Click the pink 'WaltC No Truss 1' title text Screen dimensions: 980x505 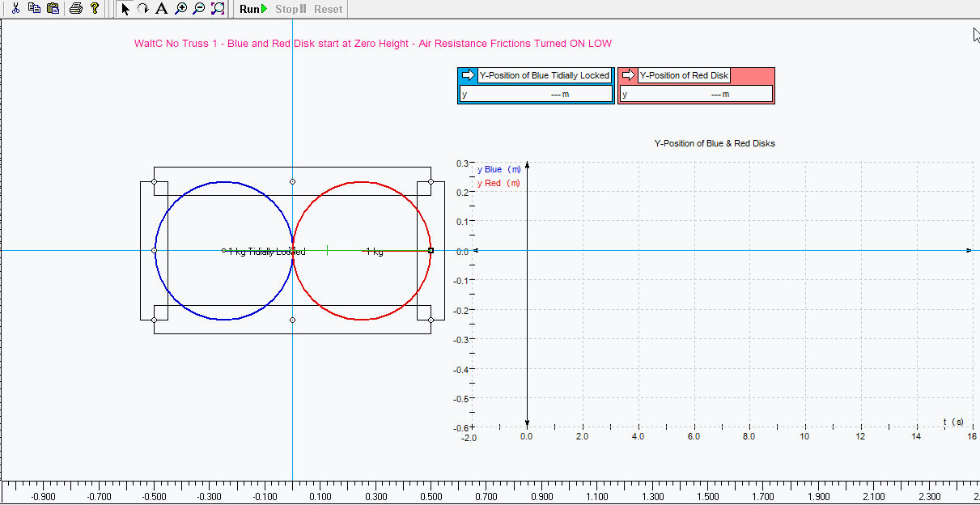(373, 44)
